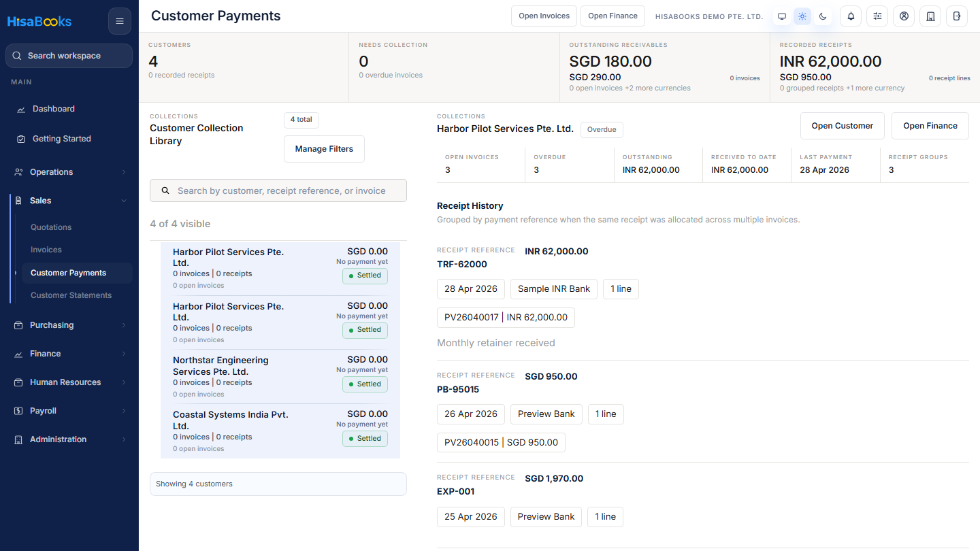
Task: Open the preferences sliders icon
Action: tap(877, 16)
